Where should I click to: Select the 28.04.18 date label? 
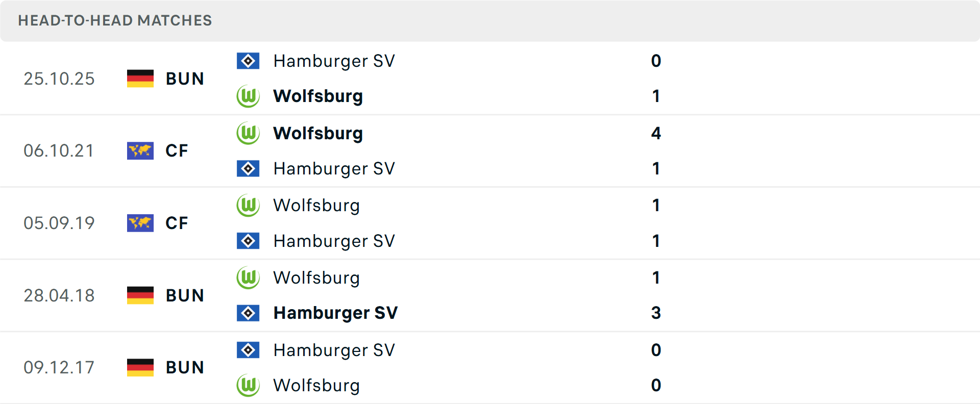point(59,295)
